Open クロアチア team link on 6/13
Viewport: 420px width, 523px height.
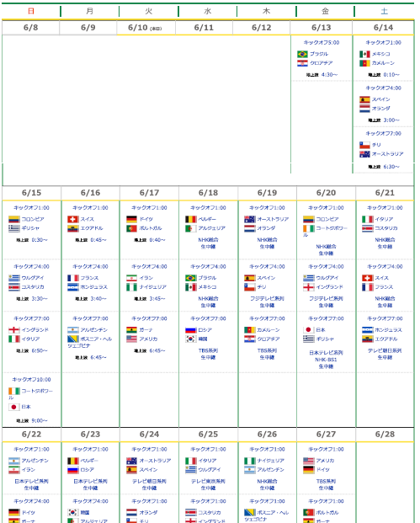click(322, 63)
